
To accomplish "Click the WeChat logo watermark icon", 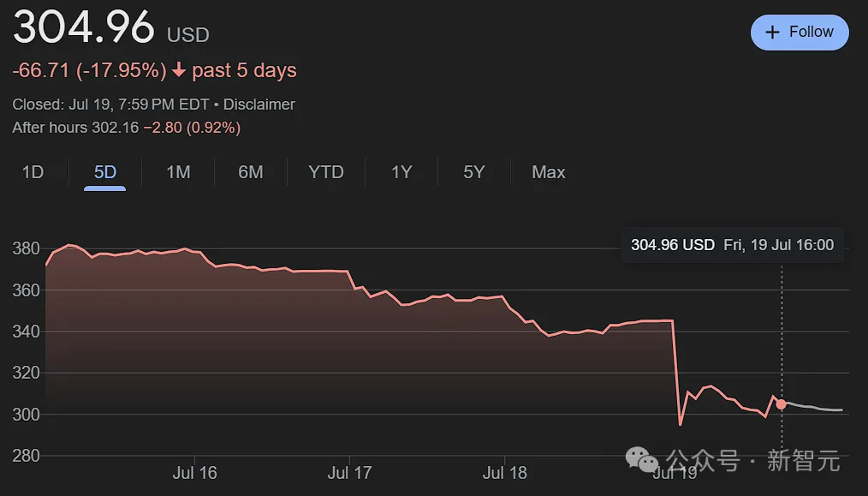I will click(642, 459).
